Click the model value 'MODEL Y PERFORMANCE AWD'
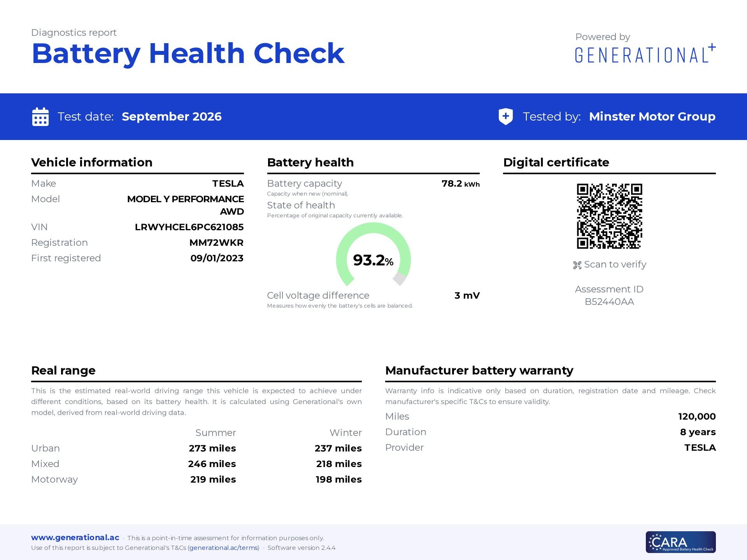Viewport: 747px width, 560px height. tap(186, 205)
